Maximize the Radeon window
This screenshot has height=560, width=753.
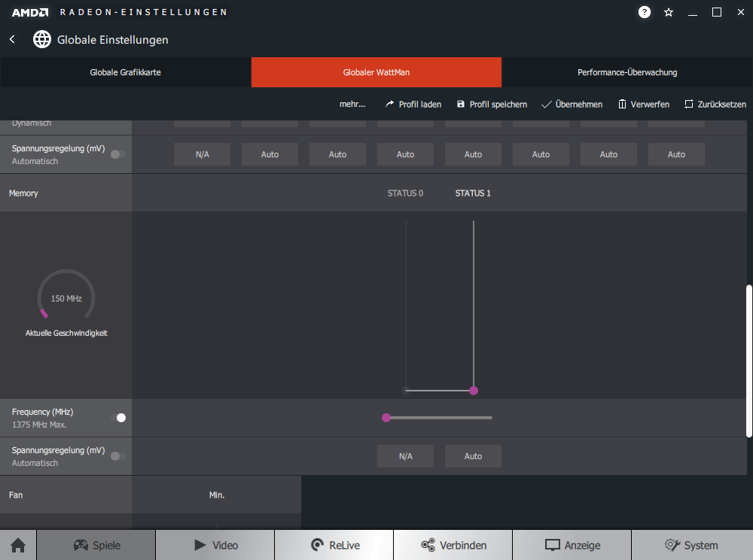point(717,13)
